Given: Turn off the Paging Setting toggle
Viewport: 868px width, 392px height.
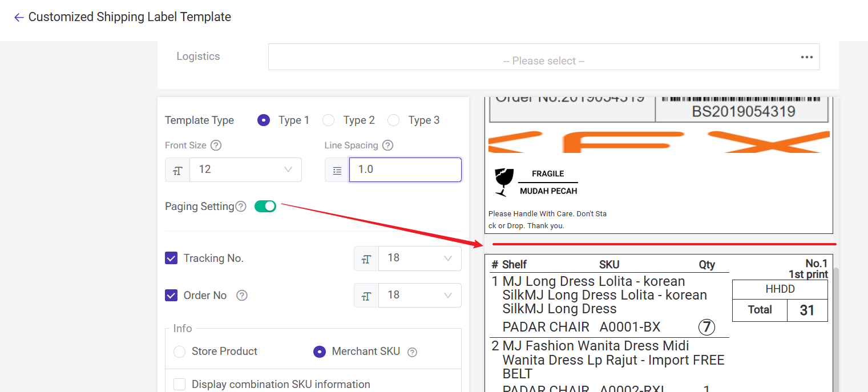Looking at the screenshot, I should (265, 206).
